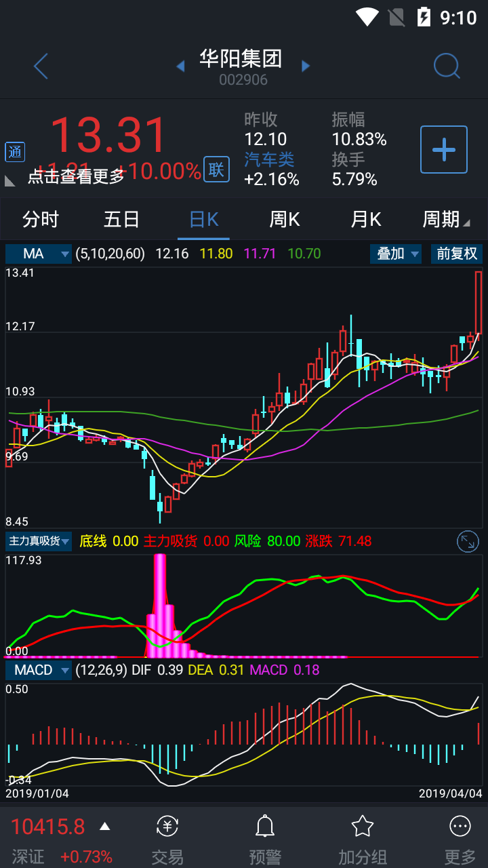Switch to previous stock with left triangle

180,66
